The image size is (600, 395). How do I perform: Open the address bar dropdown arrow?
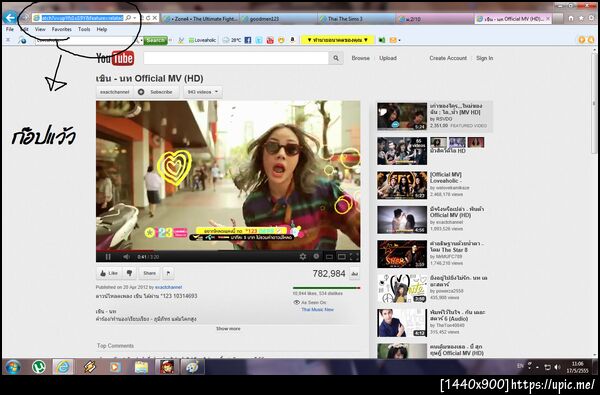[135, 18]
